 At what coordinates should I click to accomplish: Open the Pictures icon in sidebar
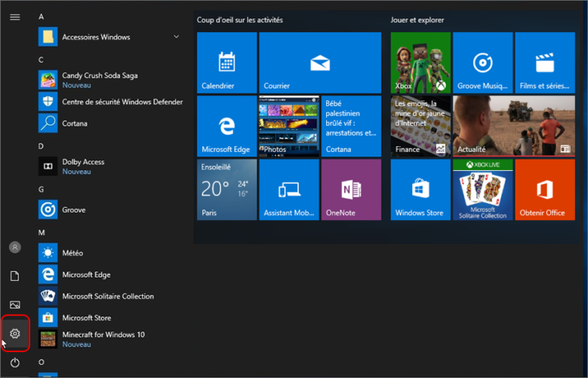15,305
